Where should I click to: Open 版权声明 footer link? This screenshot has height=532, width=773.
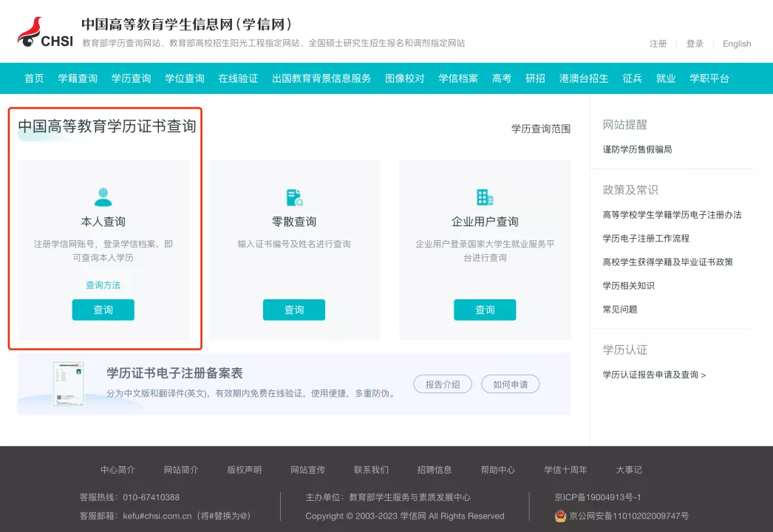[x=244, y=470]
